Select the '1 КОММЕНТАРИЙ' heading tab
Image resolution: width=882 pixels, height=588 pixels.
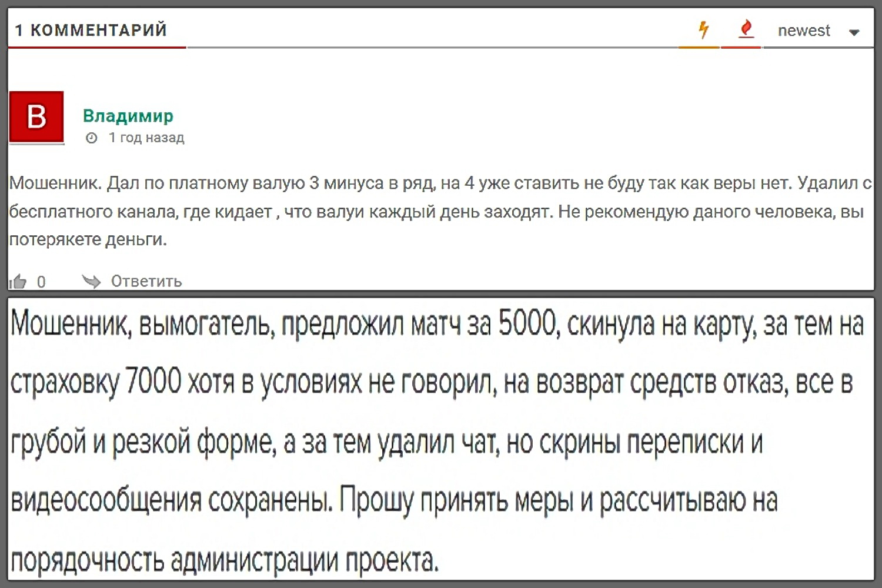91,30
